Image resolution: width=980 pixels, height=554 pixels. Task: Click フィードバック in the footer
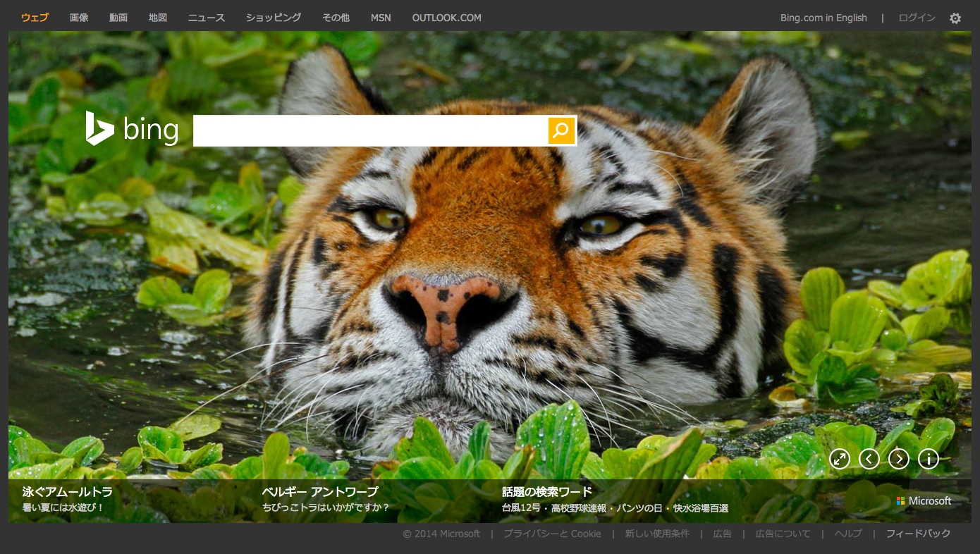click(x=918, y=534)
